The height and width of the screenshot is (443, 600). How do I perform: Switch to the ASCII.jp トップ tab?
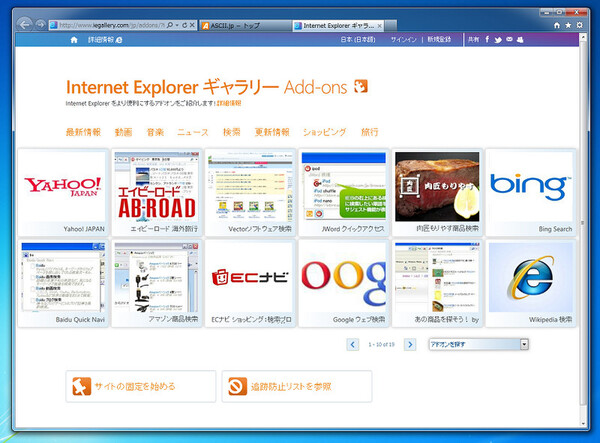(245, 26)
